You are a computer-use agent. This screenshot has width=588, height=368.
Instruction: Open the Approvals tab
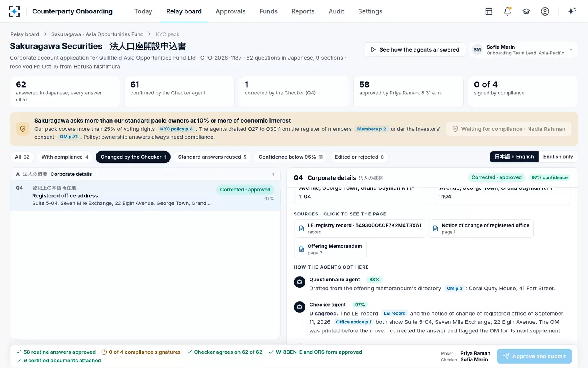click(x=231, y=11)
